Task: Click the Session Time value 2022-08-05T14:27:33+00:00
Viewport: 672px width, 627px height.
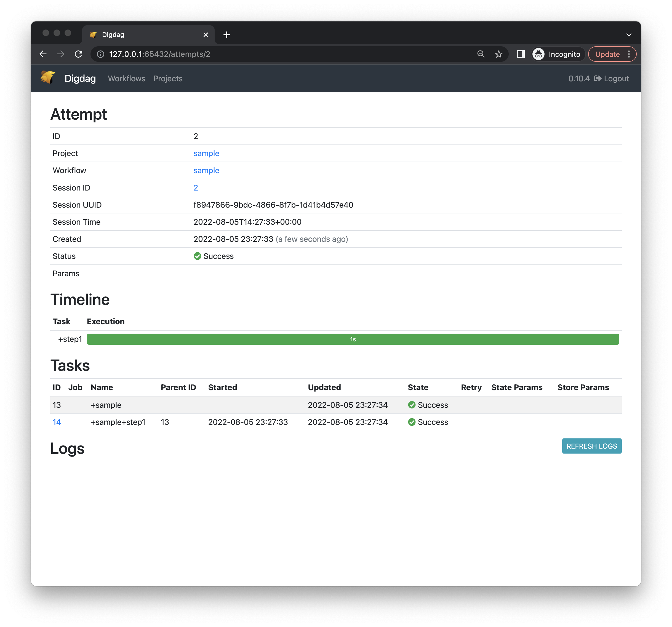Action: click(x=247, y=222)
